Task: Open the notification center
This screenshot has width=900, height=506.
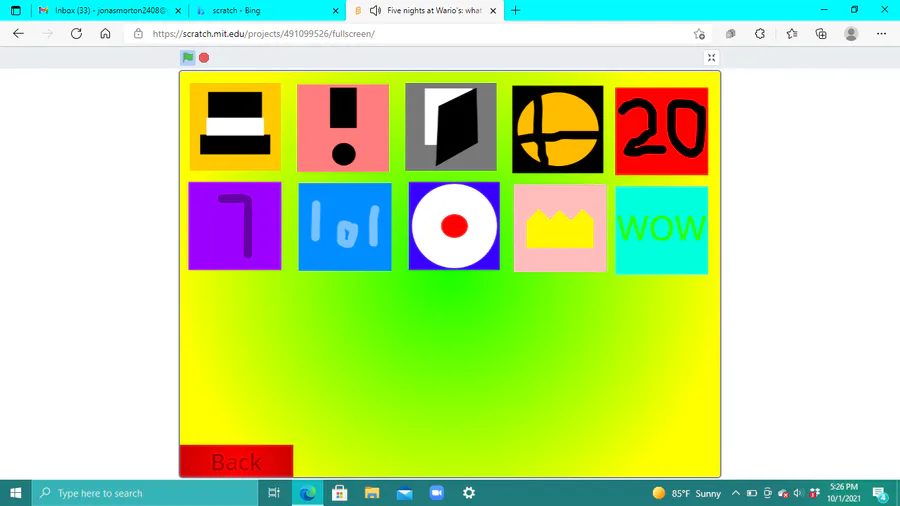Action: pyautogui.click(x=880, y=493)
